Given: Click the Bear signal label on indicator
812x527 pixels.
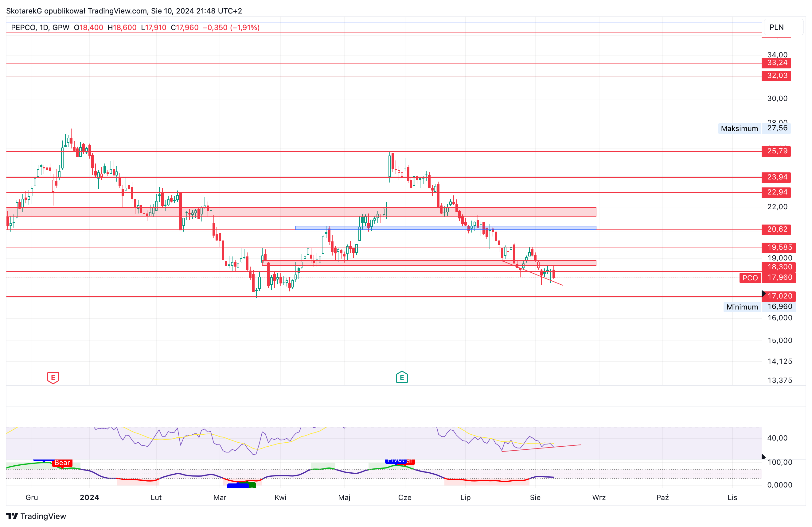Looking at the screenshot, I should coord(62,463).
